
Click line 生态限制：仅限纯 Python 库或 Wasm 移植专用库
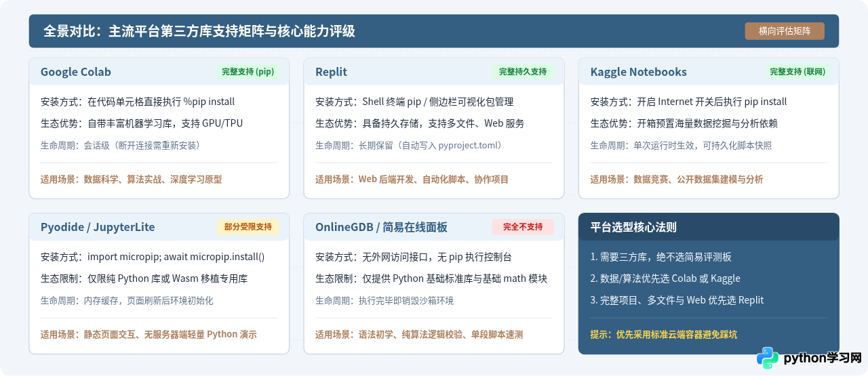pyautogui.click(x=144, y=278)
